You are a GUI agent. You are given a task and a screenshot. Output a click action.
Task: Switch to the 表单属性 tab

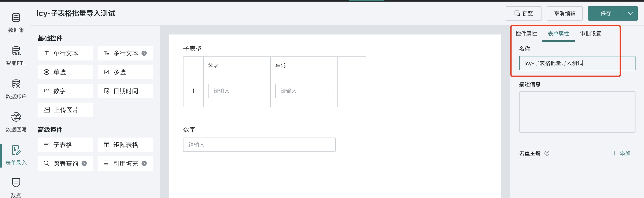[x=558, y=34]
